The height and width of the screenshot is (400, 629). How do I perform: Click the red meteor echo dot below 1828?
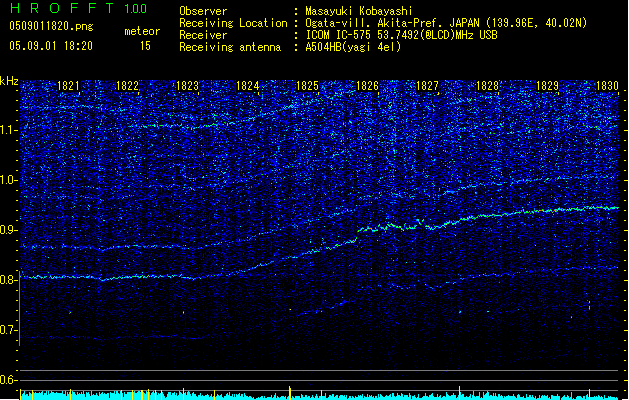point(460,312)
